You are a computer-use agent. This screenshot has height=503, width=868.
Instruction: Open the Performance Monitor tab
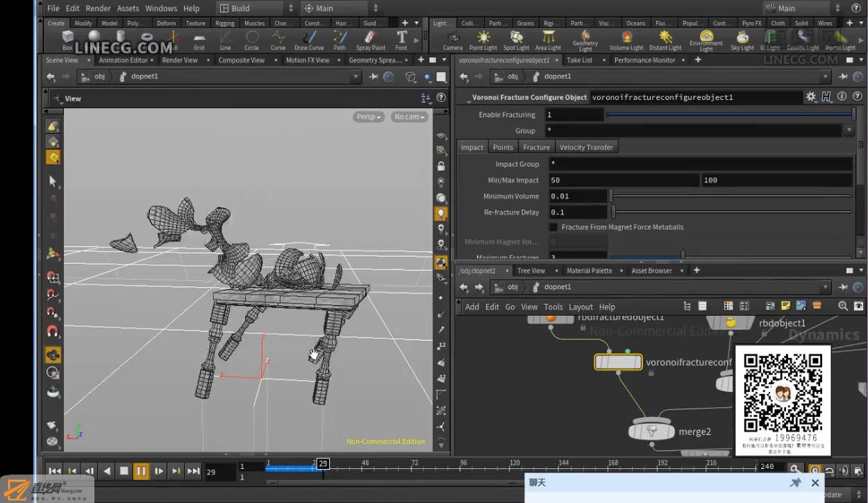644,60
